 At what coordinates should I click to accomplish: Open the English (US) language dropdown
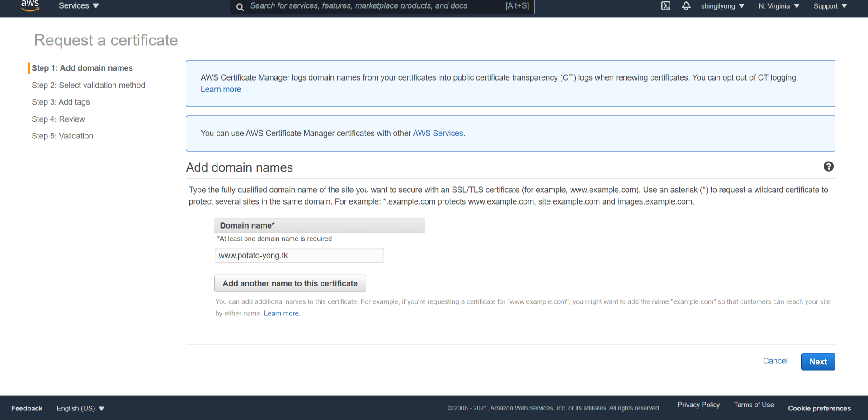pyautogui.click(x=80, y=408)
